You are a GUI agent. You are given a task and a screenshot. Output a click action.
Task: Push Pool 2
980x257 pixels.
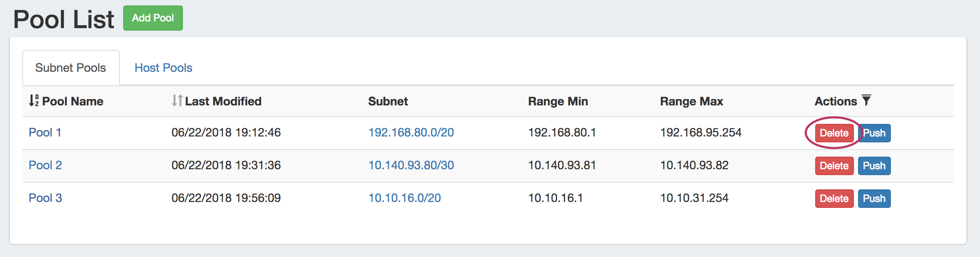pyautogui.click(x=874, y=166)
